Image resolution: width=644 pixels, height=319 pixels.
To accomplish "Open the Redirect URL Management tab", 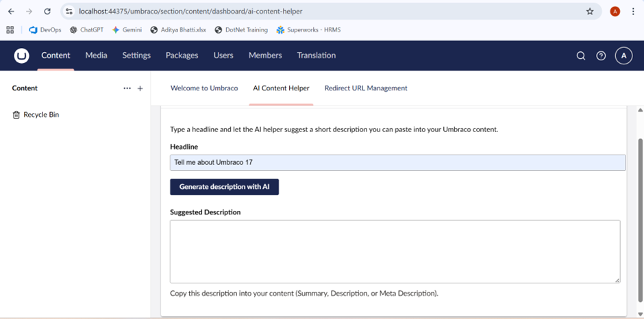I will tap(366, 88).
